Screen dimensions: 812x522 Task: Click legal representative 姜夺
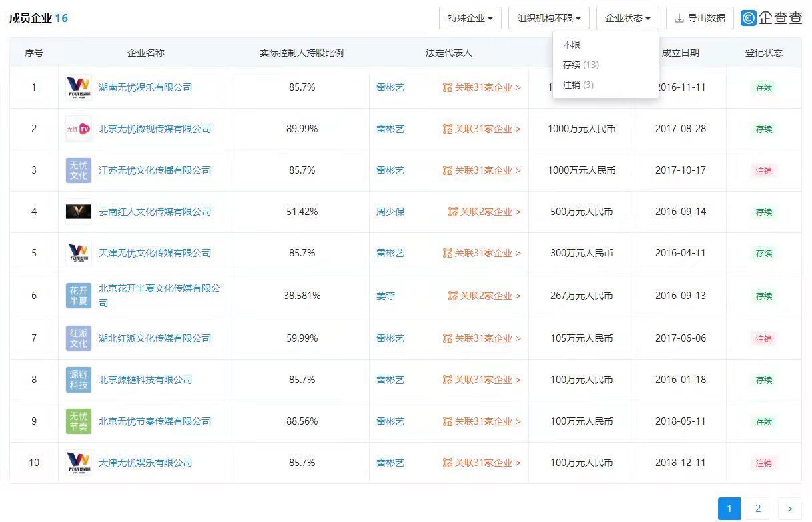386,296
